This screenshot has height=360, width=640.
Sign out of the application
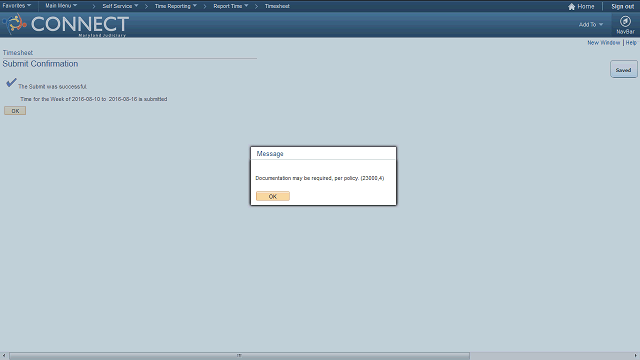622,7
